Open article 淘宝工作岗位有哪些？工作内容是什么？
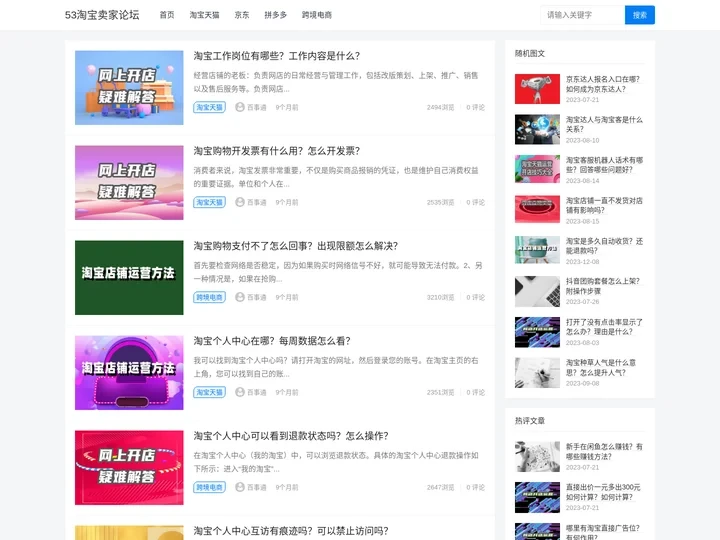The image size is (720, 540). (x=277, y=56)
